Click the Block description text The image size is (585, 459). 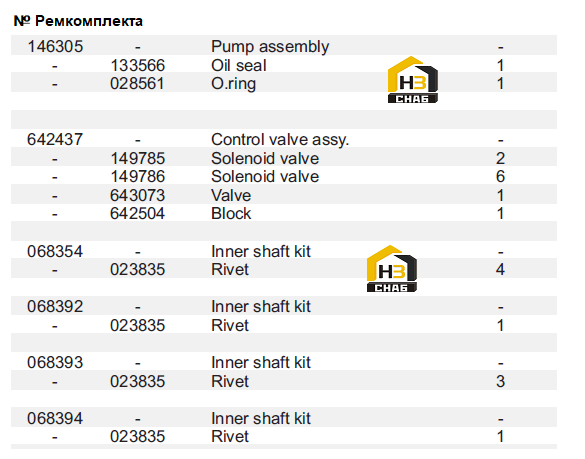[231, 214]
